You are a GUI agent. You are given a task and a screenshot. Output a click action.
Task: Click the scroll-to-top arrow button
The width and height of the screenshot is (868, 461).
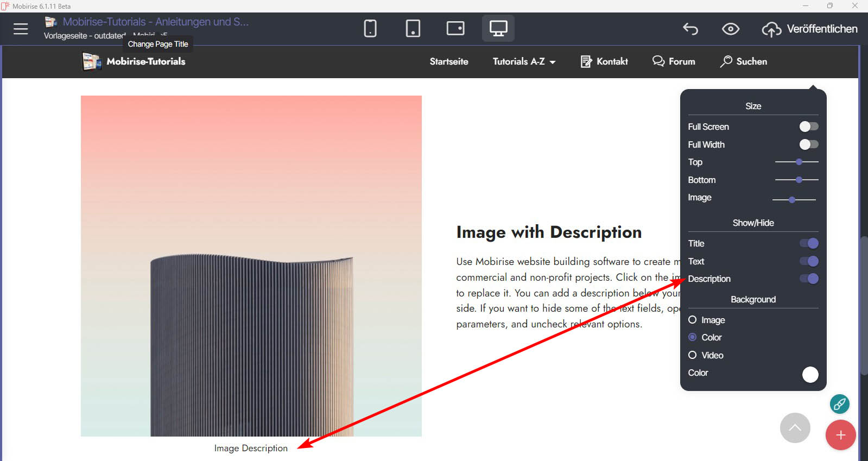pos(795,428)
